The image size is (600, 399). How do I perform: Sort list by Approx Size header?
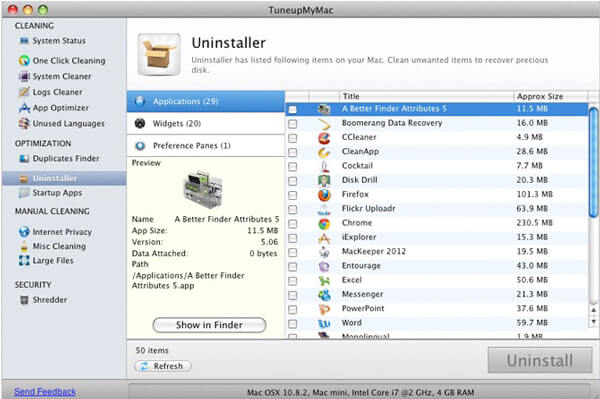tap(550, 96)
